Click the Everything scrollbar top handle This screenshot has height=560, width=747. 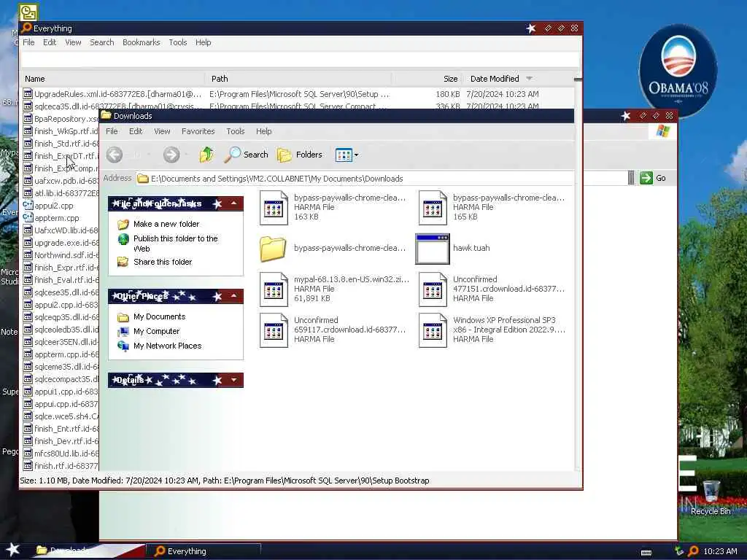tap(578, 79)
